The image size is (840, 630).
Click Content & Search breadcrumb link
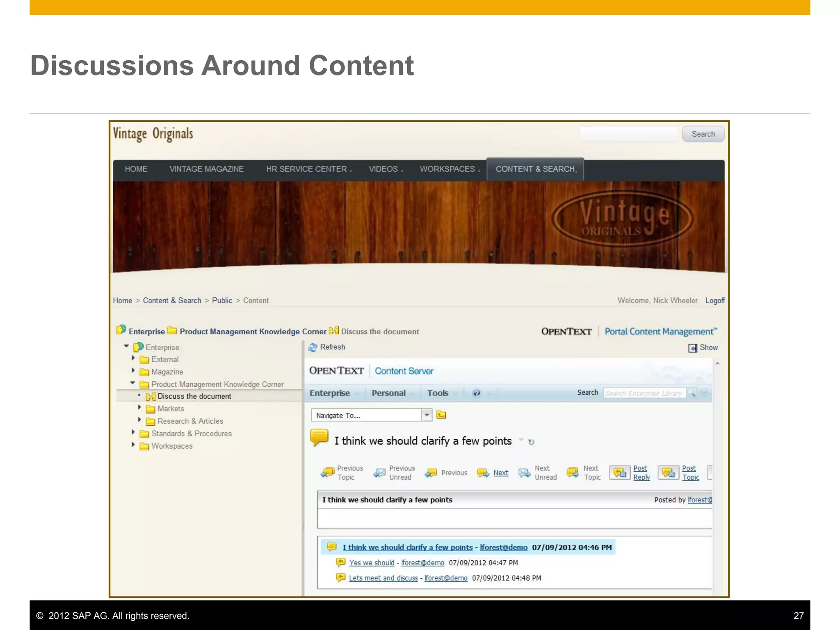172,301
